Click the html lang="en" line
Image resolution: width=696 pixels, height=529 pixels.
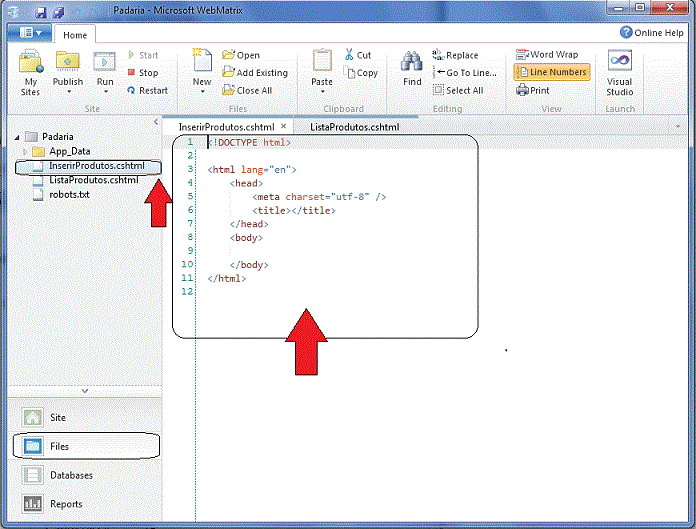(x=252, y=170)
